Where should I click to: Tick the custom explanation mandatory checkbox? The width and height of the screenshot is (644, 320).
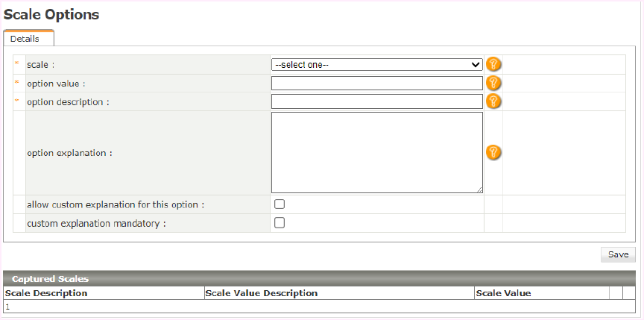pyautogui.click(x=280, y=222)
